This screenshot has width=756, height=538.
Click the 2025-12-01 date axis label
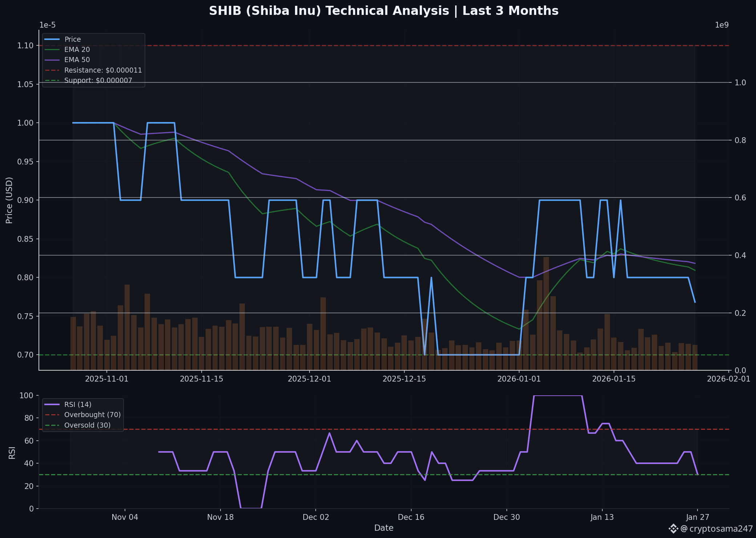(309, 379)
